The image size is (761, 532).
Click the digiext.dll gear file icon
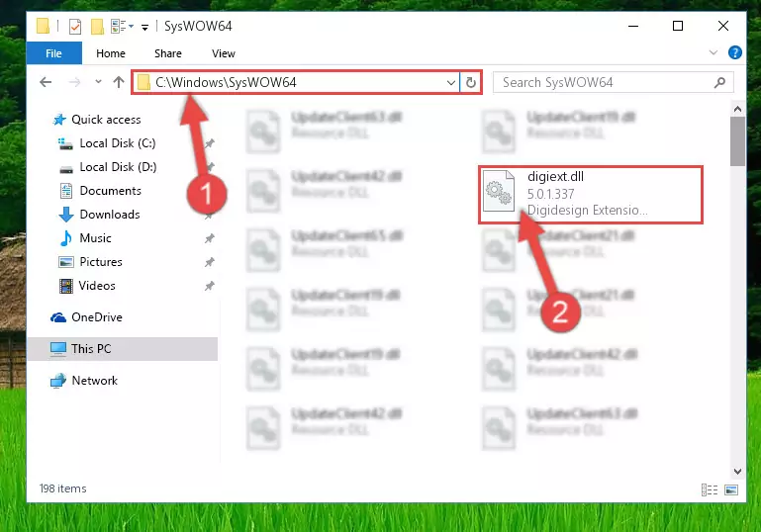pyautogui.click(x=499, y=191)
